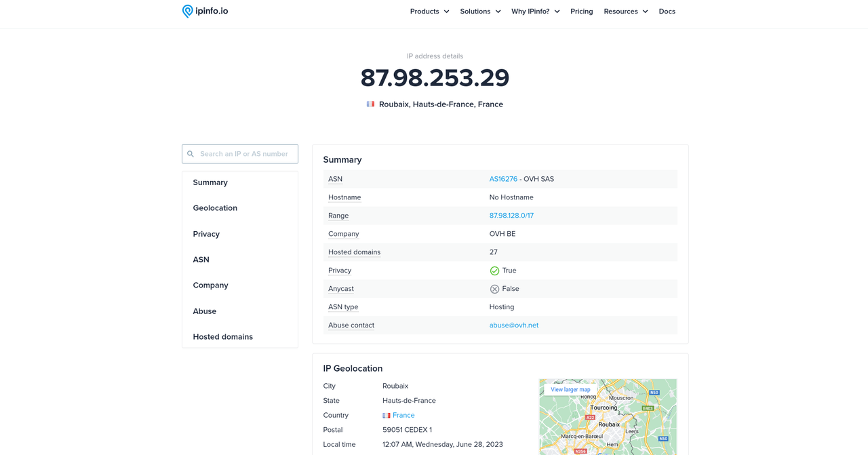The height and width of the screenshot is (455, 868).
Task: Go to the Pricing page
Action: (x=581, y=12)
